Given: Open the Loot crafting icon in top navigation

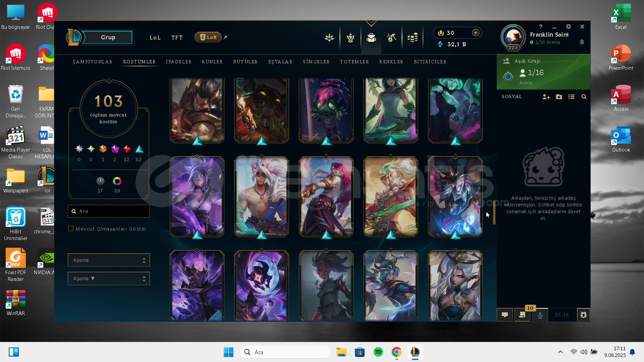Looking at the screenshot, I should click(391, 38).
